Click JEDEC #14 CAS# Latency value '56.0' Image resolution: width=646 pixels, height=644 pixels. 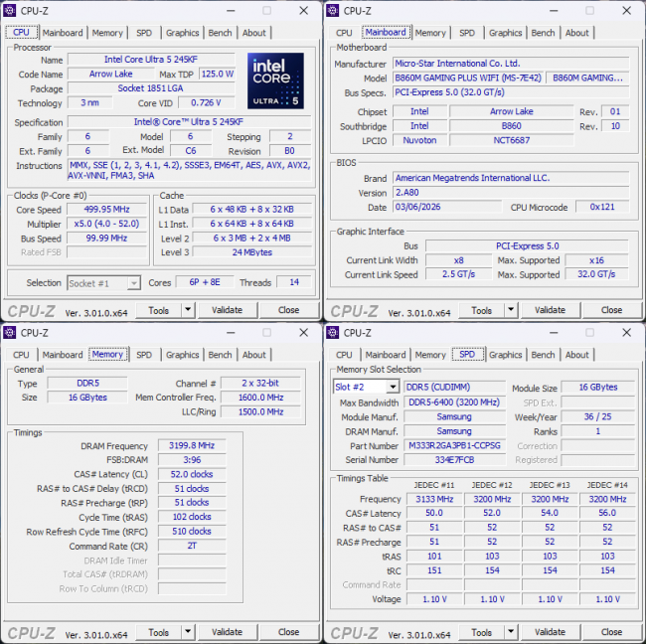(x=607, y=514)
